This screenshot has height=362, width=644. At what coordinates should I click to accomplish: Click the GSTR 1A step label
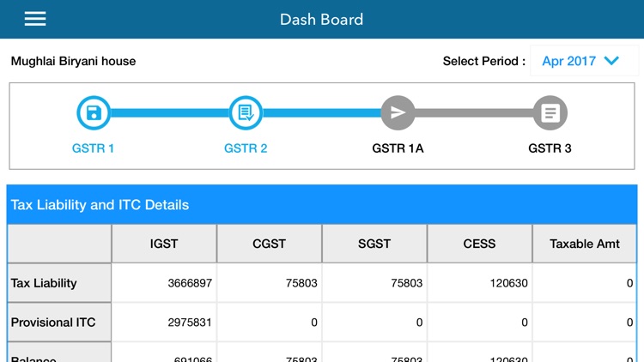point(398,148)
